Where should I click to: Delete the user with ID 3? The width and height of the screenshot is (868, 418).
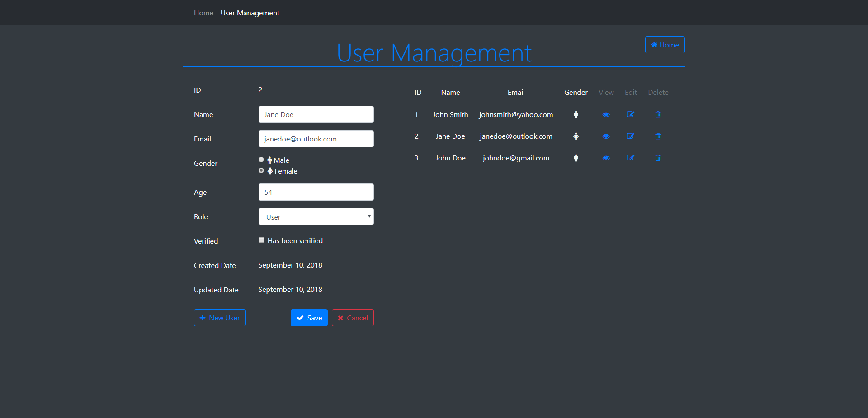(x=658, y=158)
